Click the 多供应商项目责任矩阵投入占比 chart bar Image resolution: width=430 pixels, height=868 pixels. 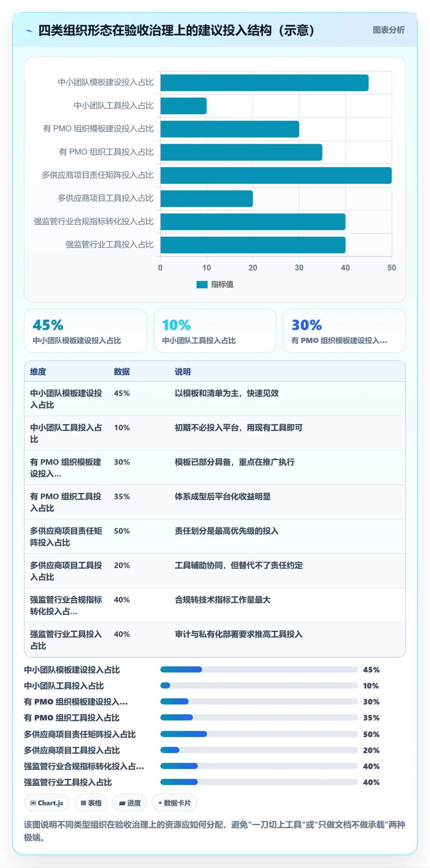pos(276,175)
